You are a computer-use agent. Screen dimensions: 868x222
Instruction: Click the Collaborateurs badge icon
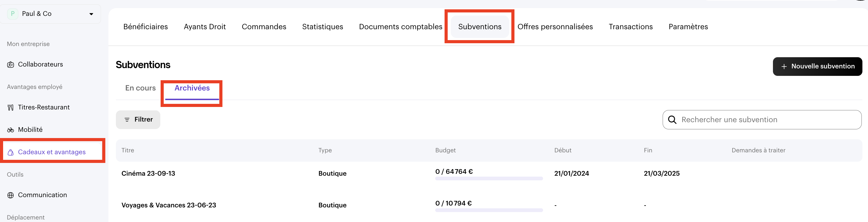pos(11,64)
